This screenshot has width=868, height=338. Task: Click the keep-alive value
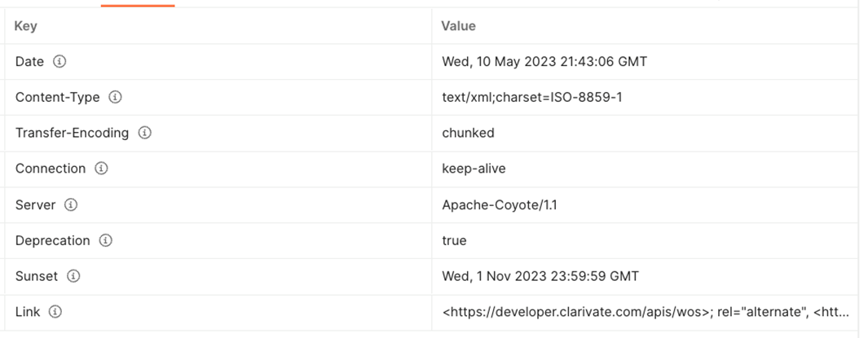click(474, 169)
